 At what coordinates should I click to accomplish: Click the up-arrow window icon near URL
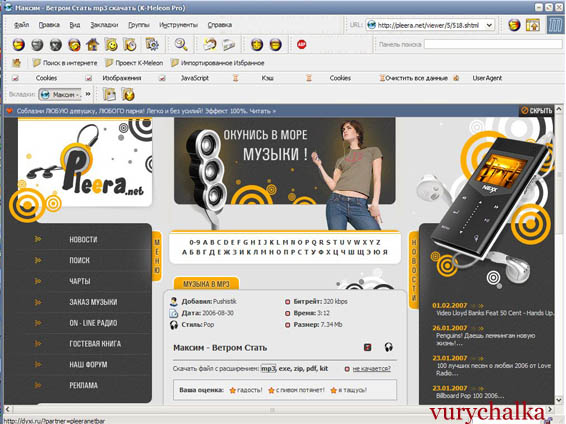pyautogui.click(x=533, y=25)
